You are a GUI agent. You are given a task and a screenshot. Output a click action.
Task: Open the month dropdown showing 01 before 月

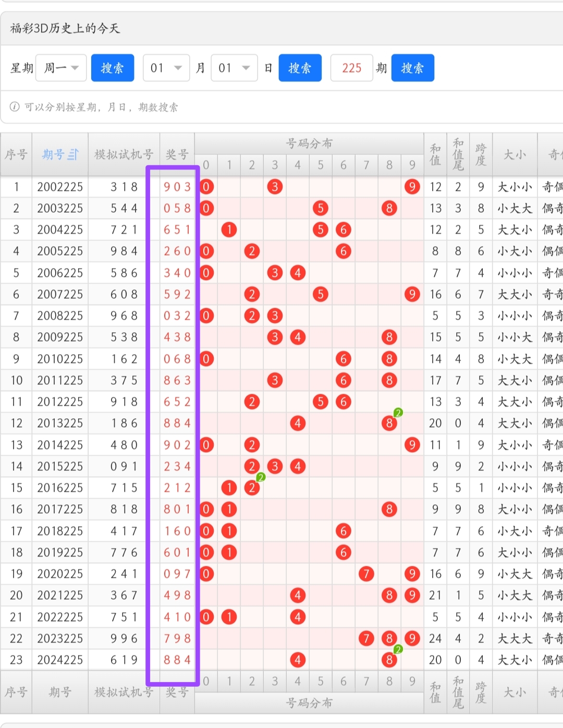click(x=166, y=68)
